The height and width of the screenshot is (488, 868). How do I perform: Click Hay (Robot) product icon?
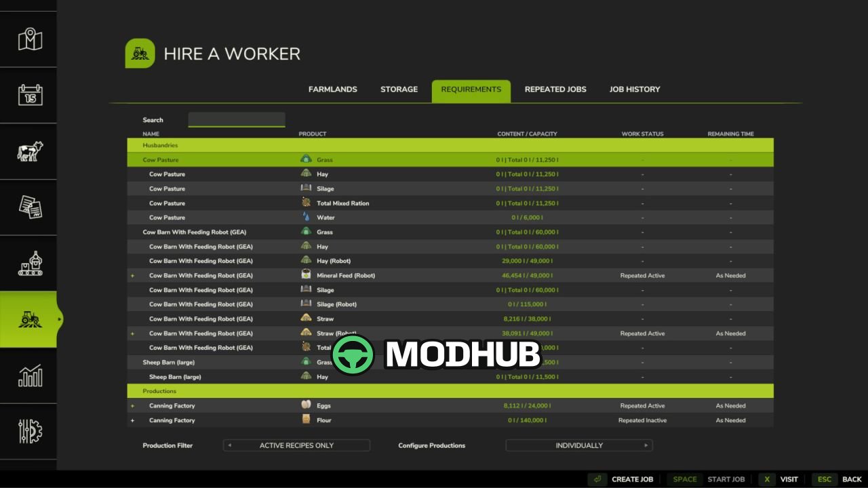click(306, 260)
